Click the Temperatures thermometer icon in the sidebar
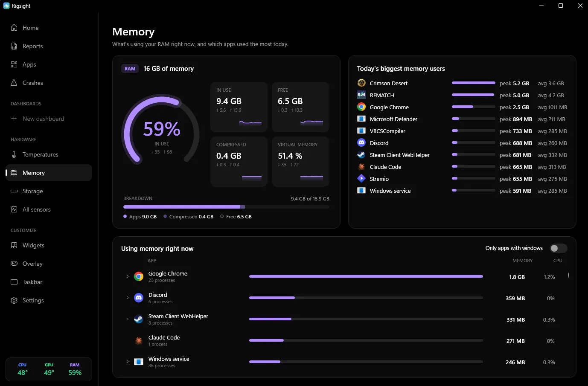 pos(14,154)
